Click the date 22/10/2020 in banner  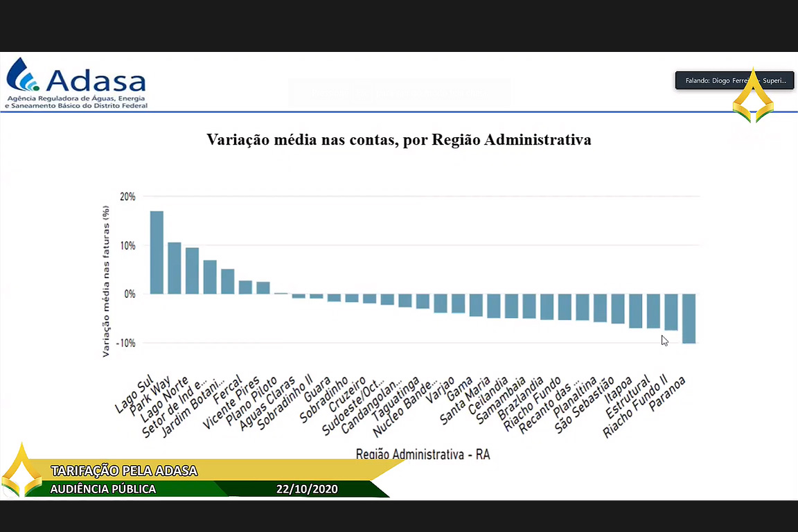(307, 489)
